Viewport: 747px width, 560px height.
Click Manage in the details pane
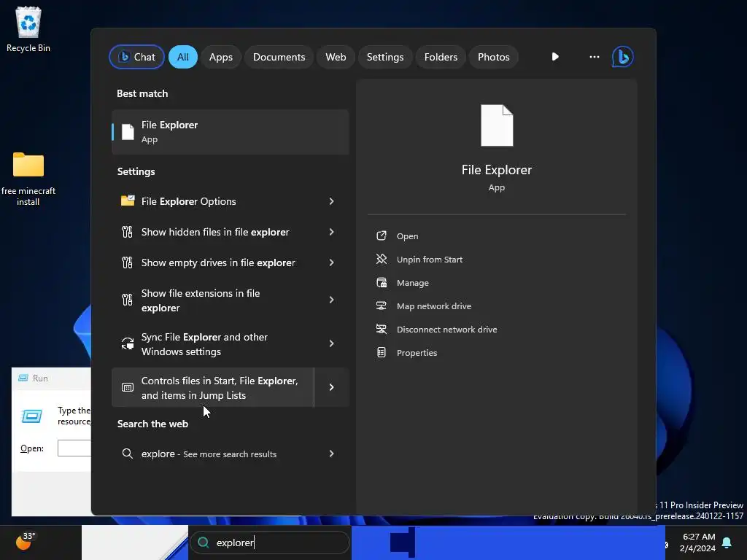pyautogui.click(x=413, y=283)
